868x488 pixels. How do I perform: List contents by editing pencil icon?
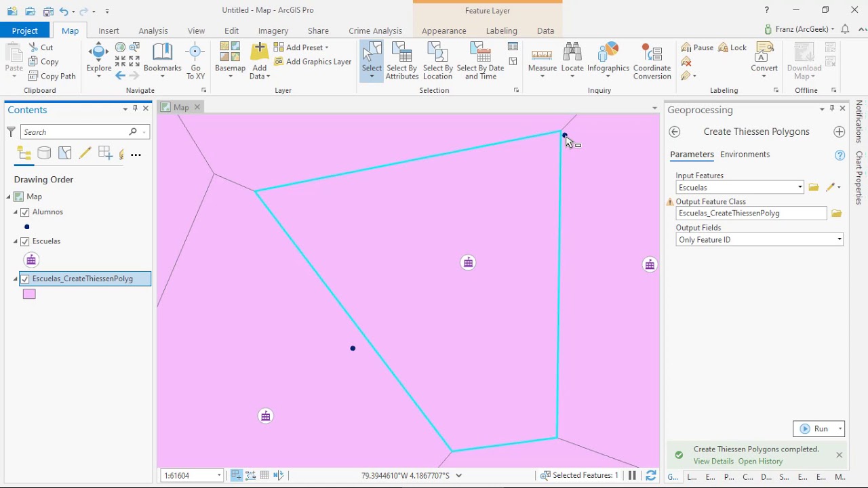85,154
